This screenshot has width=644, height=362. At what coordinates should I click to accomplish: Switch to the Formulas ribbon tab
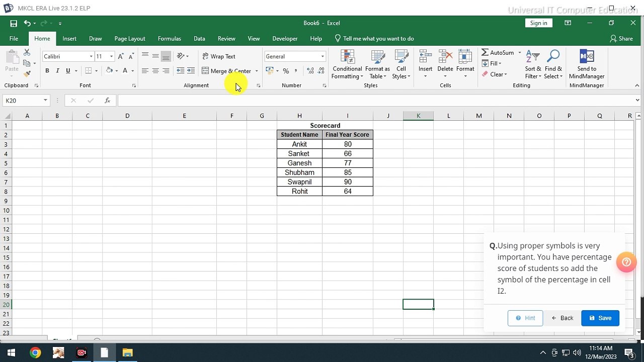point(169,39)
